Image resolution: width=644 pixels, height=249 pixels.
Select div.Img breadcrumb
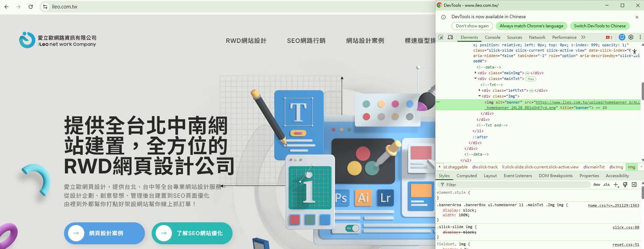tap(616, 167)
